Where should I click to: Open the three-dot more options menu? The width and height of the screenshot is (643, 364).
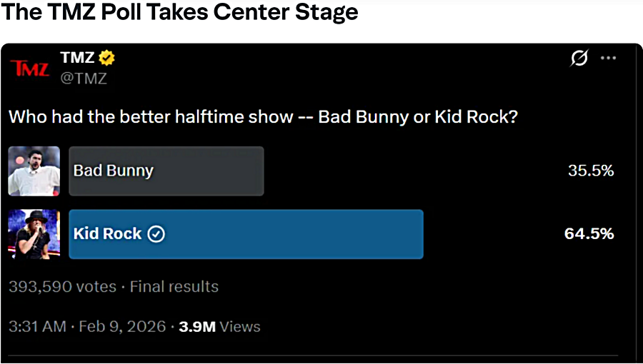click(608, 59)
